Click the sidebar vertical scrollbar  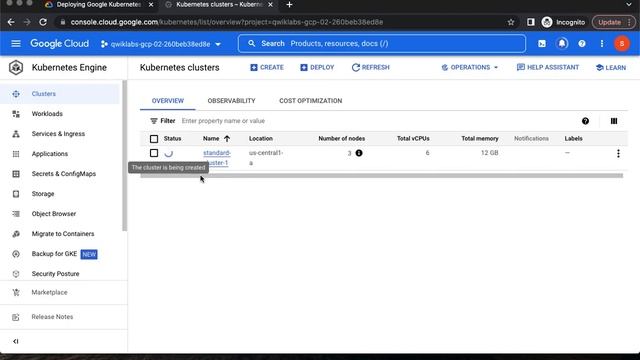pyautogui.click(x=124, y=156)
